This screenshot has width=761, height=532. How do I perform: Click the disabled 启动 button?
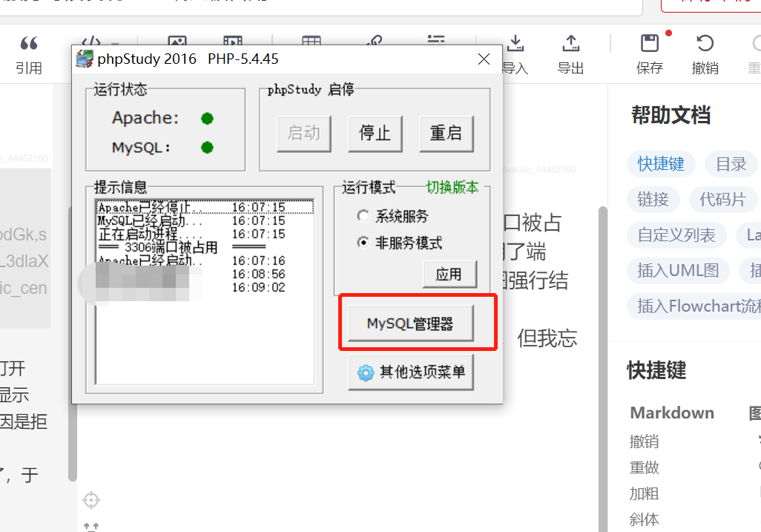[304, 133]
